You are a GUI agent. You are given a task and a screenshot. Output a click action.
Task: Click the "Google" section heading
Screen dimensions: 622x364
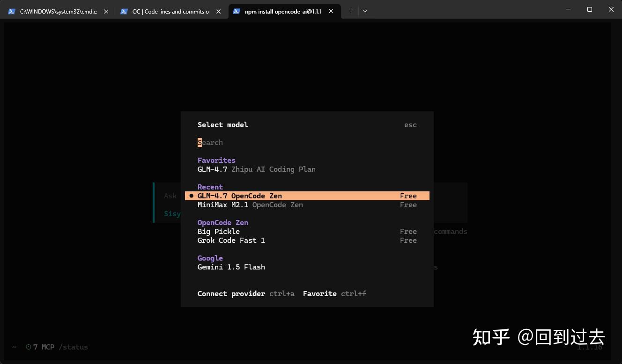tap(210, 258)
